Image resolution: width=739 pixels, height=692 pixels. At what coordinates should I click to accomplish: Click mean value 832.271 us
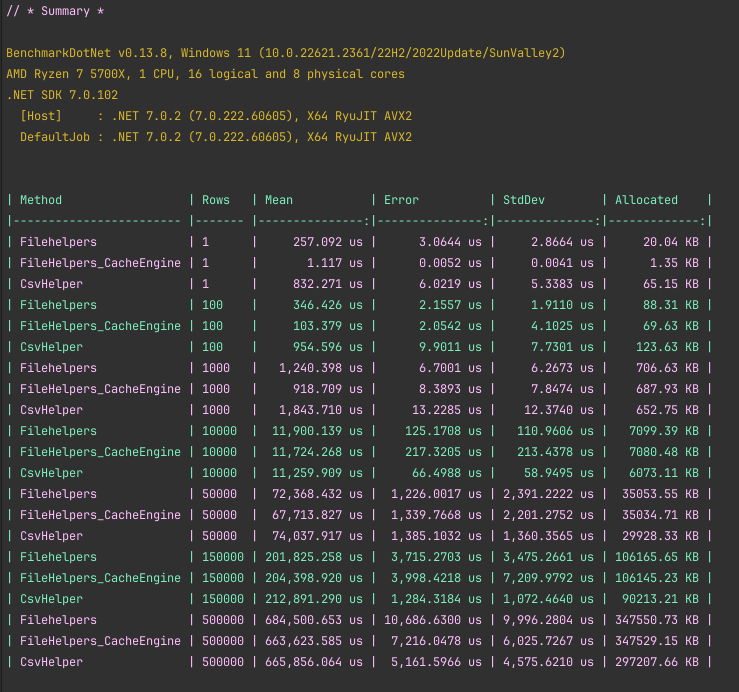tap(328, 284)
